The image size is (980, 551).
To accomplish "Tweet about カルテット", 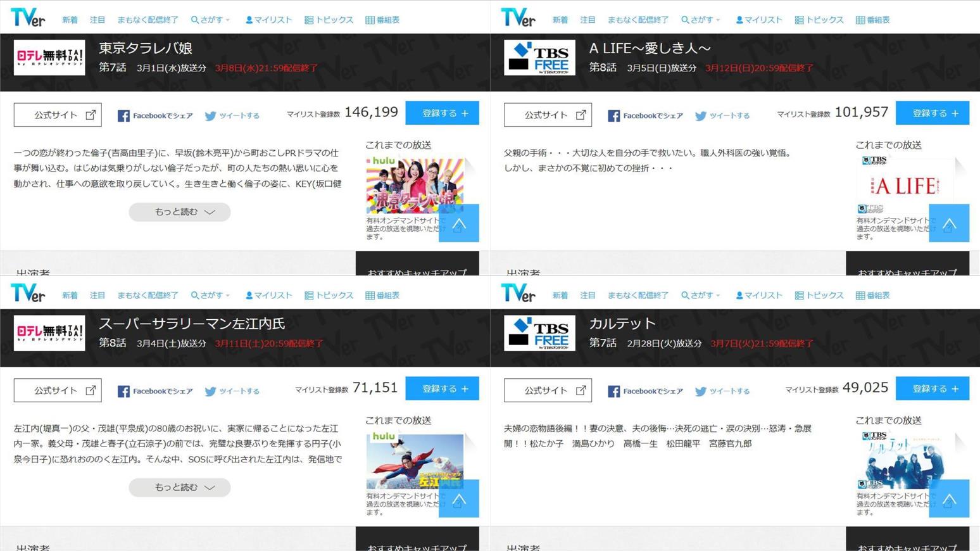I will 722,391.
